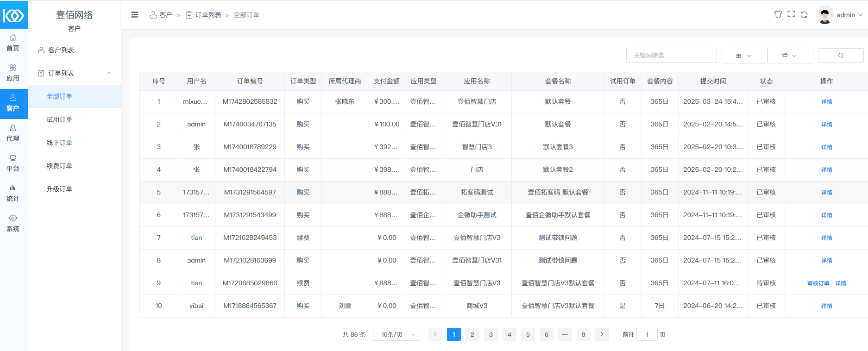This screenshot has width=868, height=351.
Task: Click the 提交时间 column header
Action: coord(713,81)
